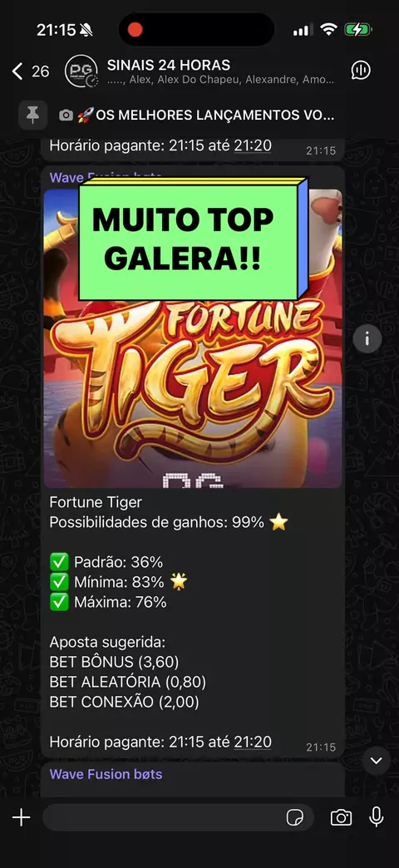This screenshot has height=868, width=399.
Task: Open the Fortune Tiger image
Action: tap(193, 338)
